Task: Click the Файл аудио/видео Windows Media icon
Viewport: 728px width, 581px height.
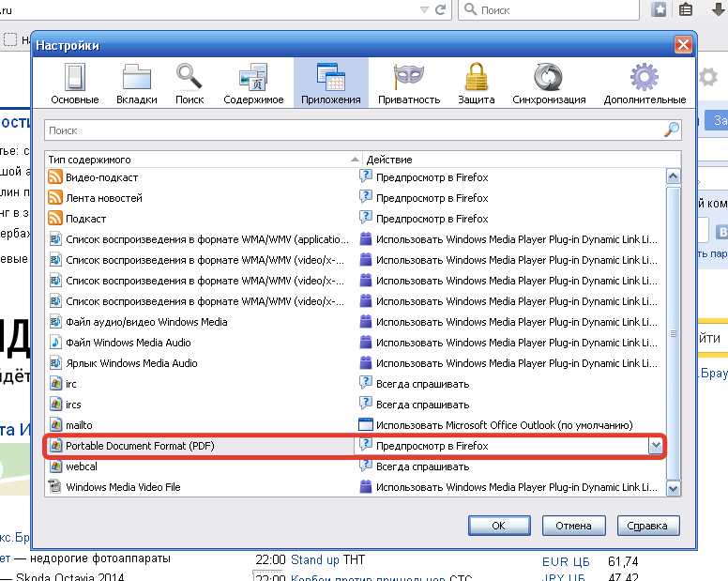Action: coord(55,321)
